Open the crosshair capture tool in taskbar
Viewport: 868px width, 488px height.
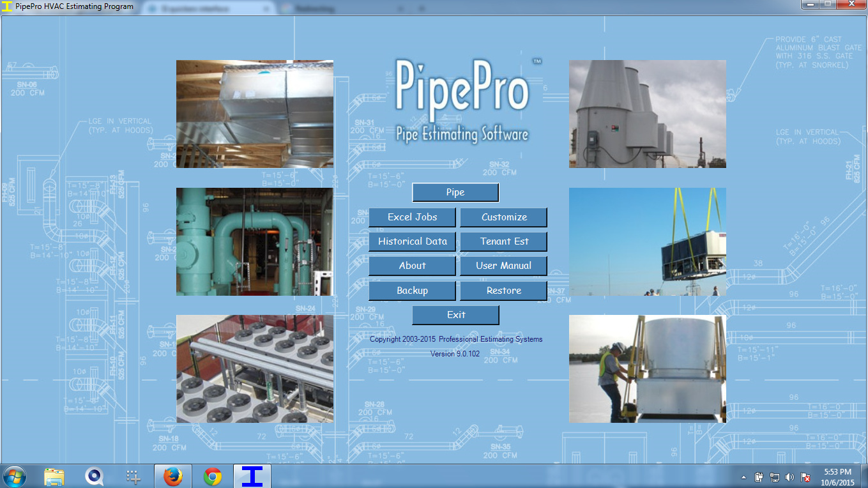[133, 477]
